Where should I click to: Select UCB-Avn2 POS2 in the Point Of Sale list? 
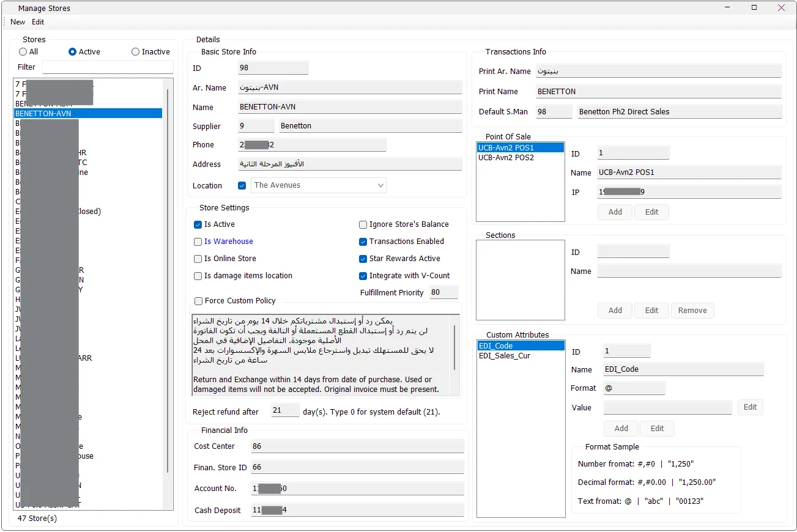[520, 158]
